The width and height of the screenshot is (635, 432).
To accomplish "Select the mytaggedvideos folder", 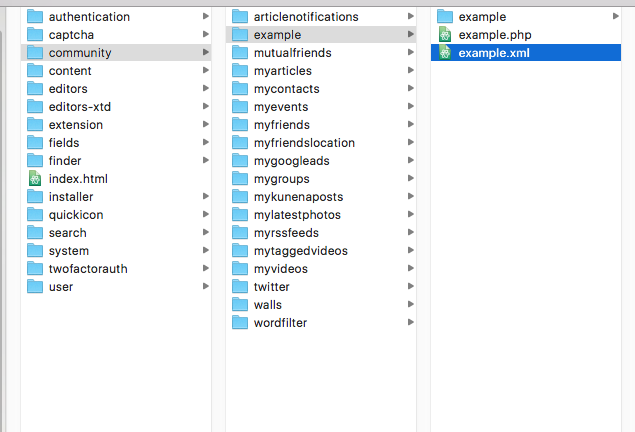I will (321, 251).
